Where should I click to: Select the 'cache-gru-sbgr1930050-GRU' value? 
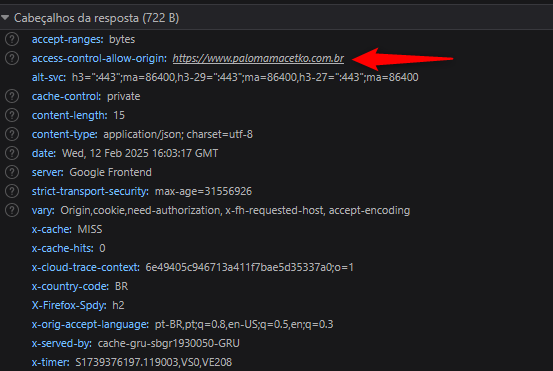169,344
